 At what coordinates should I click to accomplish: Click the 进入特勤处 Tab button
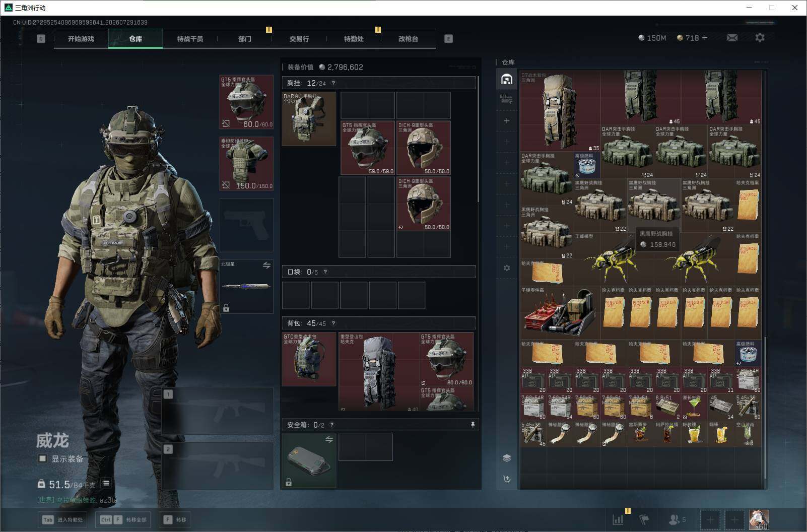tap(63, 520)
